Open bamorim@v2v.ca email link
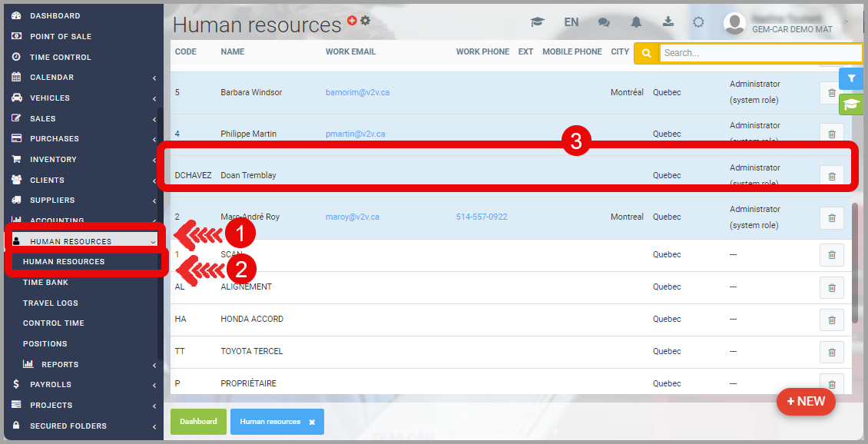This screenshot has width=868, height=444. click(357, 92)
